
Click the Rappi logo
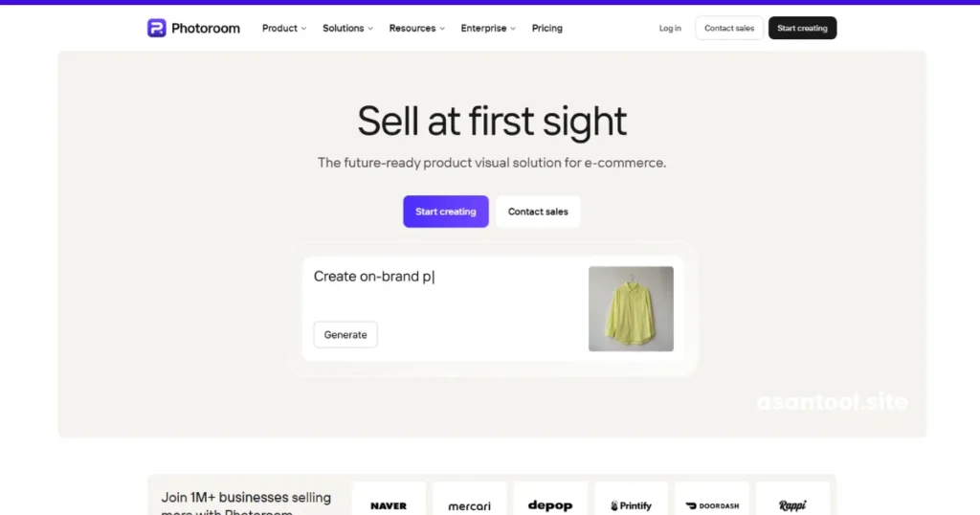coord(792,505)
